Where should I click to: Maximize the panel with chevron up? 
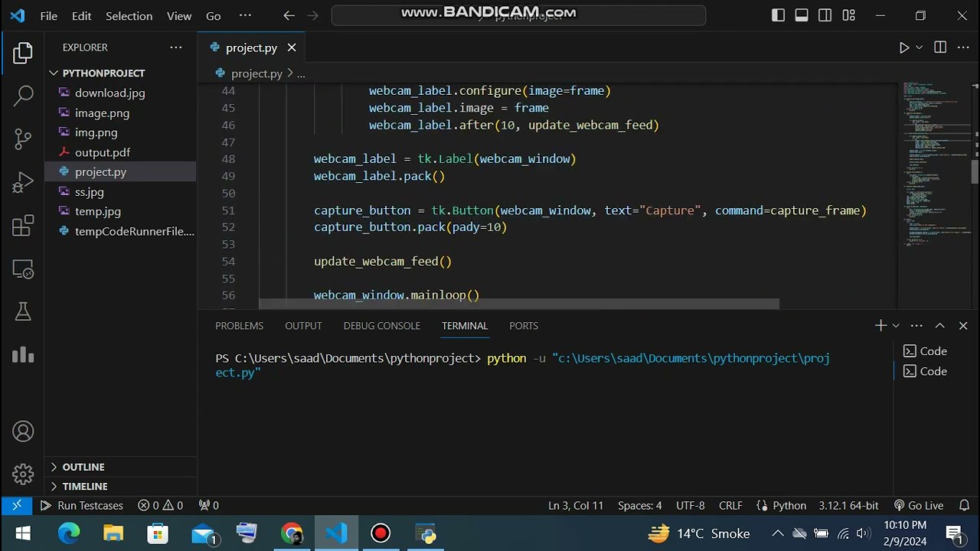[940, 325]
